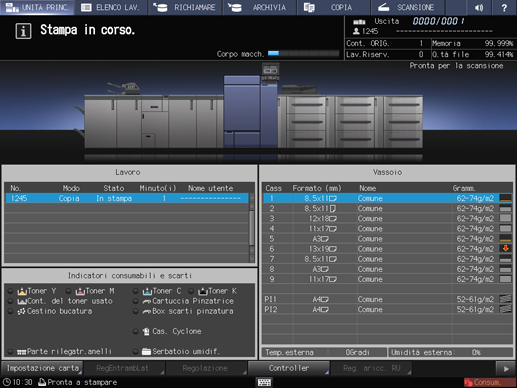The width and height of the screenshot is (517, 388).
Task: Click the speaker volume icon
Action: (479, 7)
